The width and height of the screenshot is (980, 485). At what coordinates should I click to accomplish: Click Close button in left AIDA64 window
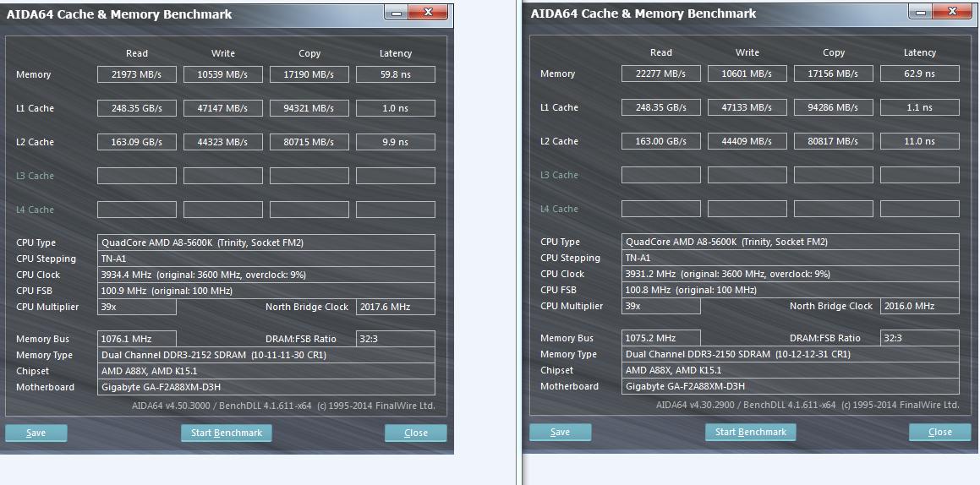coord(416,433)
